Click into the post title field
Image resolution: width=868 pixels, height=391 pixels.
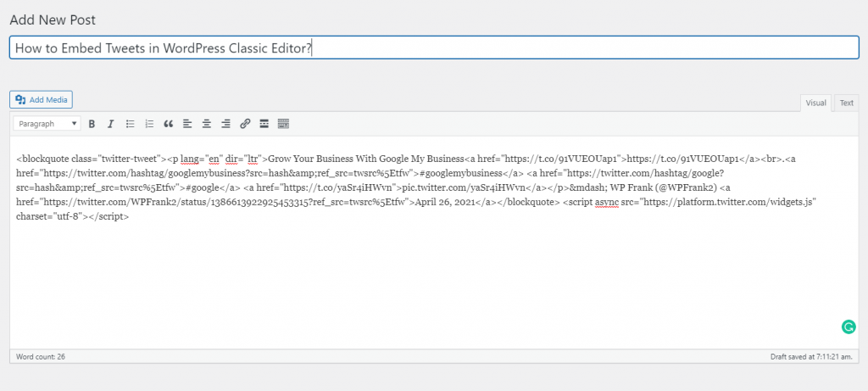point(434,48)
